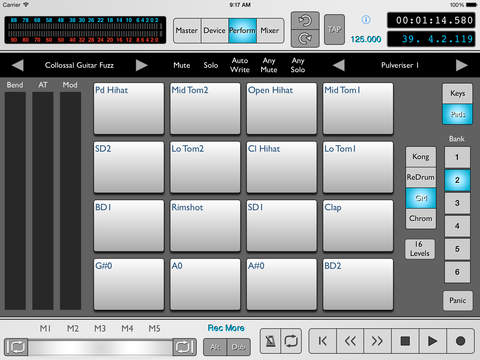Choose pad Bank 6
The image size is (480, 360).
(x=457, y=272)
